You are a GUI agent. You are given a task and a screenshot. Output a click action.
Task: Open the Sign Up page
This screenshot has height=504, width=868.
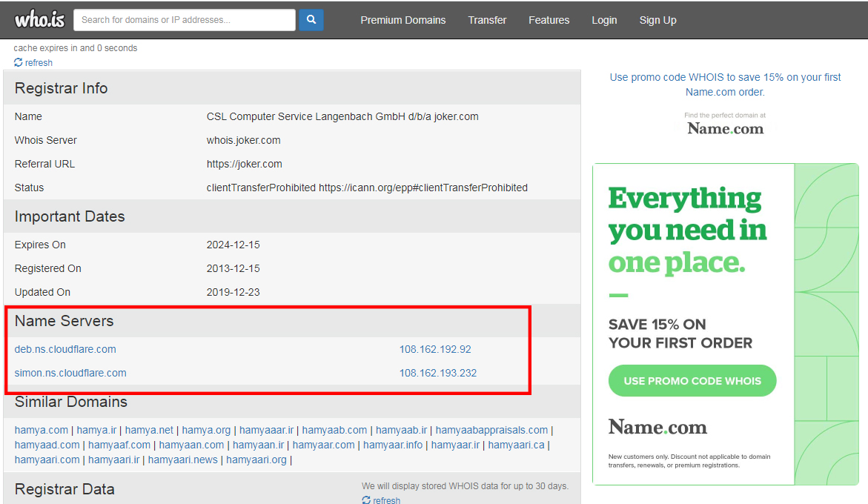[657, 20]
